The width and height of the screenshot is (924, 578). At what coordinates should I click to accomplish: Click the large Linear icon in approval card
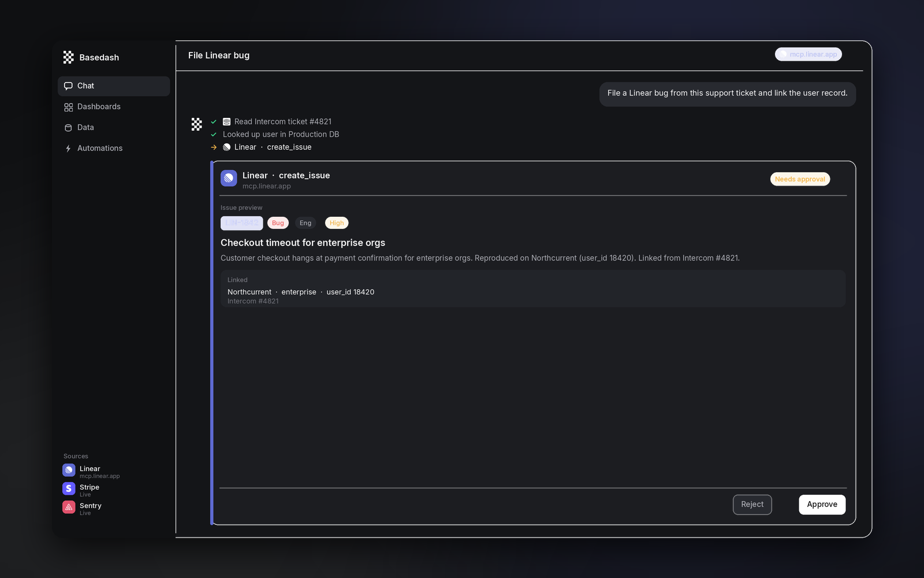(229, 179)
